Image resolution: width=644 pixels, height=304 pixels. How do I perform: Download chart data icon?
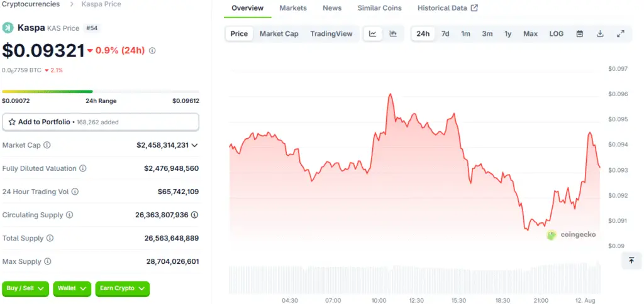click(x=600, y=34)
